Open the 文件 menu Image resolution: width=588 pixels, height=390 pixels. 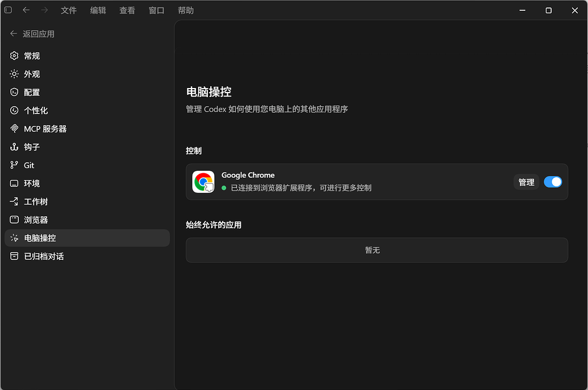tap(69, 10)
